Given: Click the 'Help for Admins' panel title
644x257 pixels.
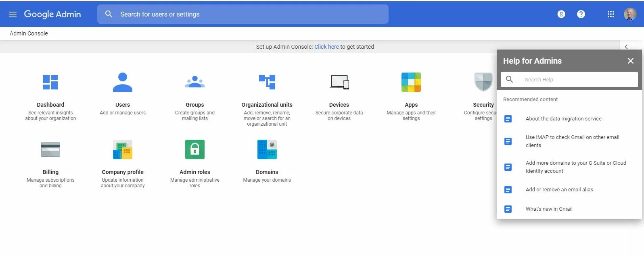Looking at the screenshot, I should [x=532, y=61].
